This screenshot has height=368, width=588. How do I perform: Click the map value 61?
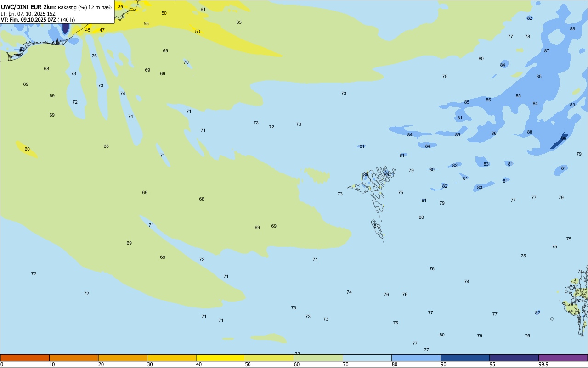[x=203, y=10]
